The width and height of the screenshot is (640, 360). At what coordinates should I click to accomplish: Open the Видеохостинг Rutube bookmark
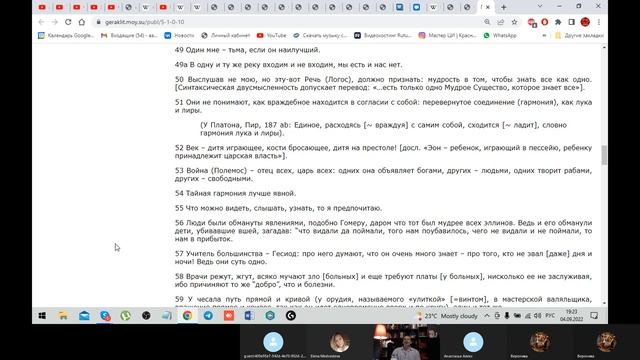[383, 36]
